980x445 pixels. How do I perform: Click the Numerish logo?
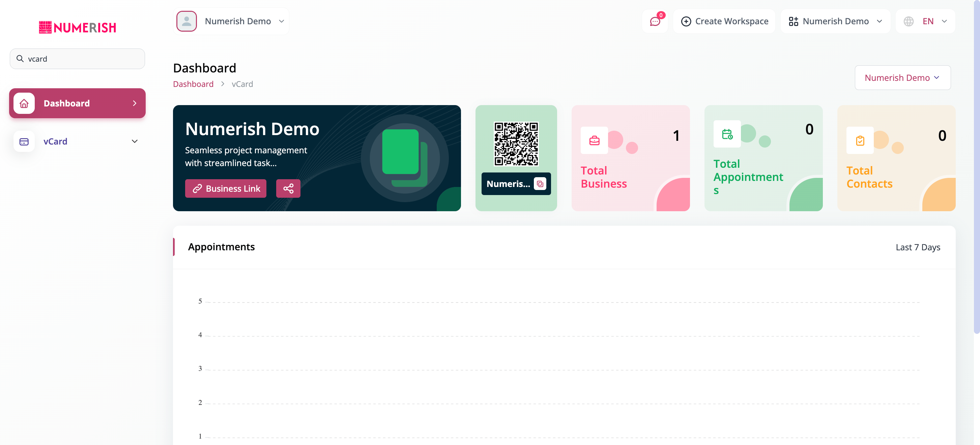tap(77, 27)
